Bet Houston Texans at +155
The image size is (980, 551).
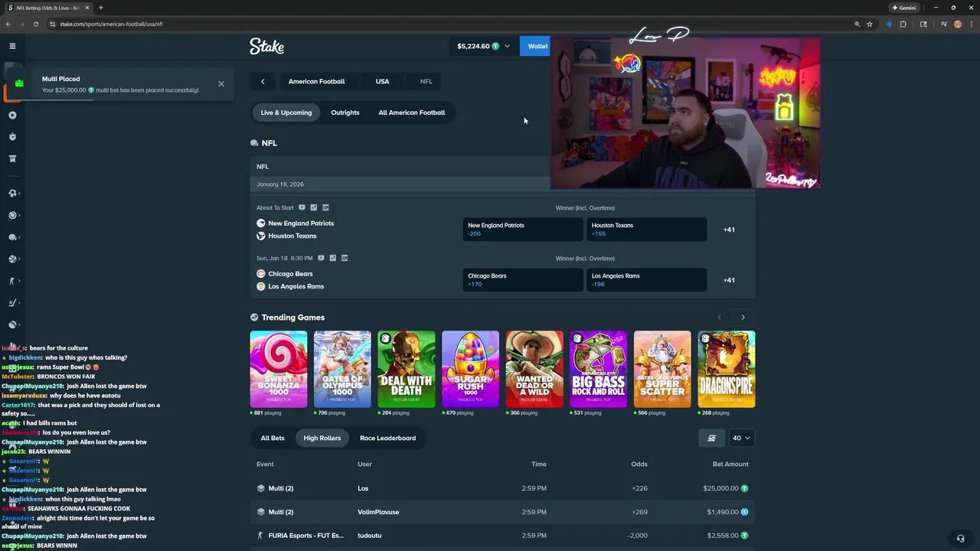[647, 230]
